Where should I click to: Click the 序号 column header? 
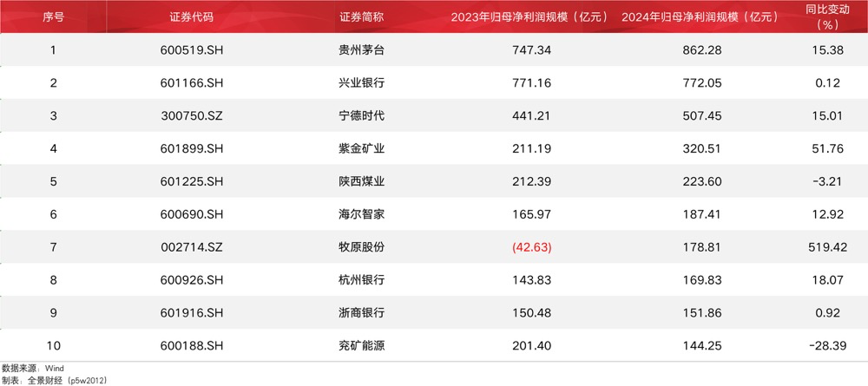pyautogui.click(x=55, y=17)
